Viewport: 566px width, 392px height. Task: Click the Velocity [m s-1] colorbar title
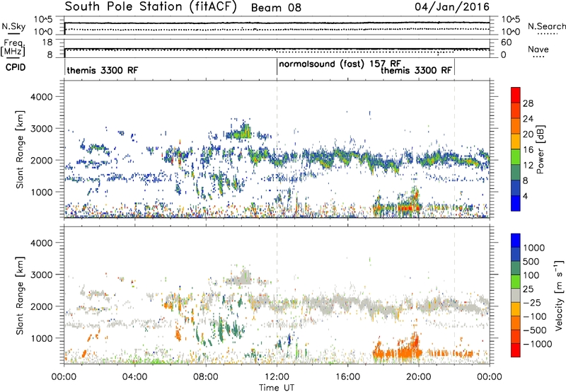coord(559,296)
